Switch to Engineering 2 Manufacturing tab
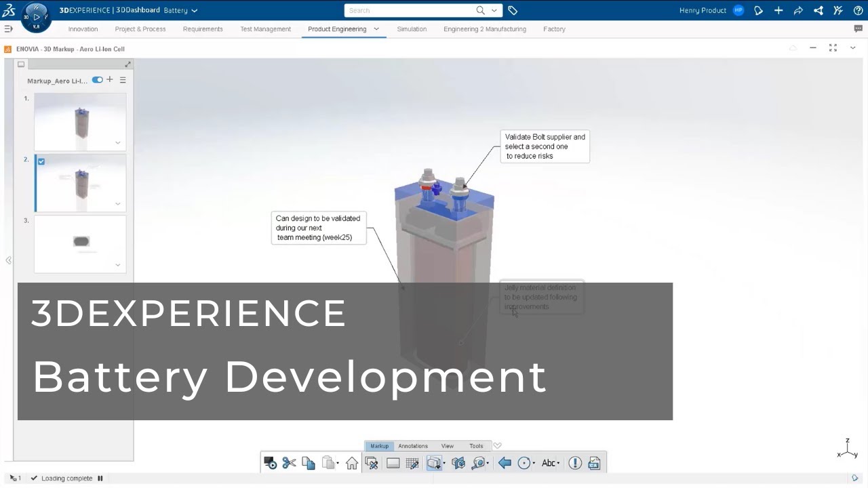Screen dimensions: 868x488 click(x=485, y=29)
